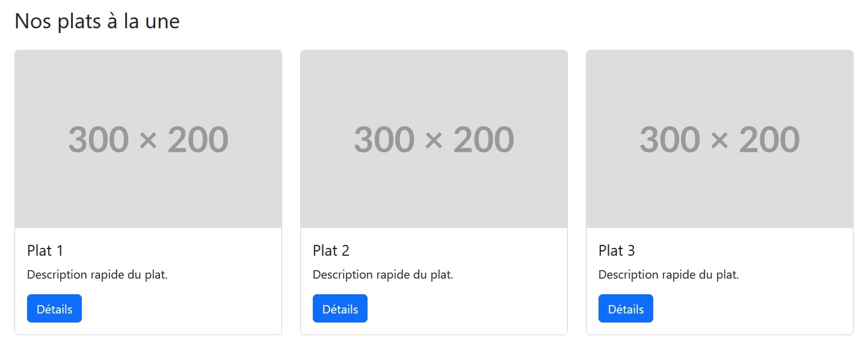
Task: Select the "Plat 2" card title
Action: click(331, 250)
